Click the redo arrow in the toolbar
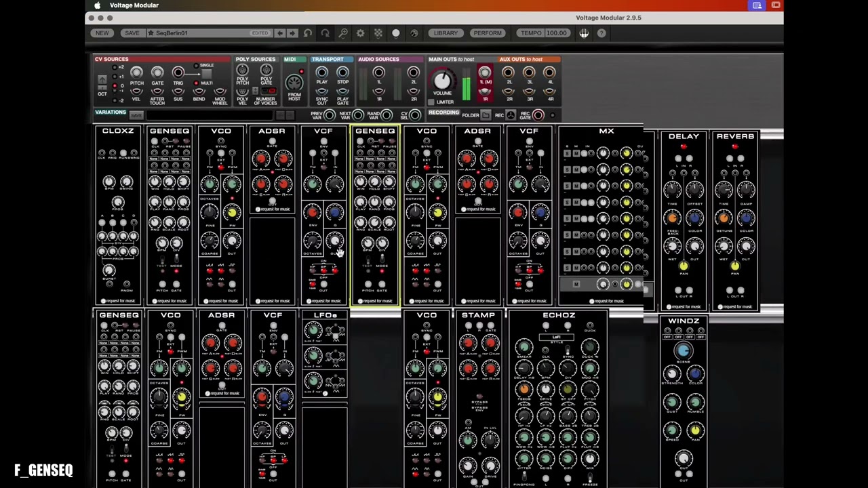 click(325, 33)
